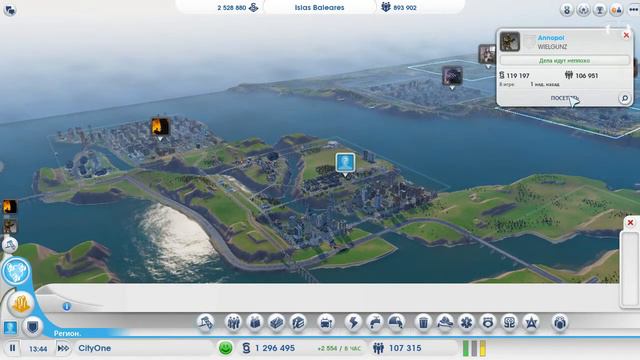Click the dark shield button by Регион
640x360 pixels.
click(32, 327)
